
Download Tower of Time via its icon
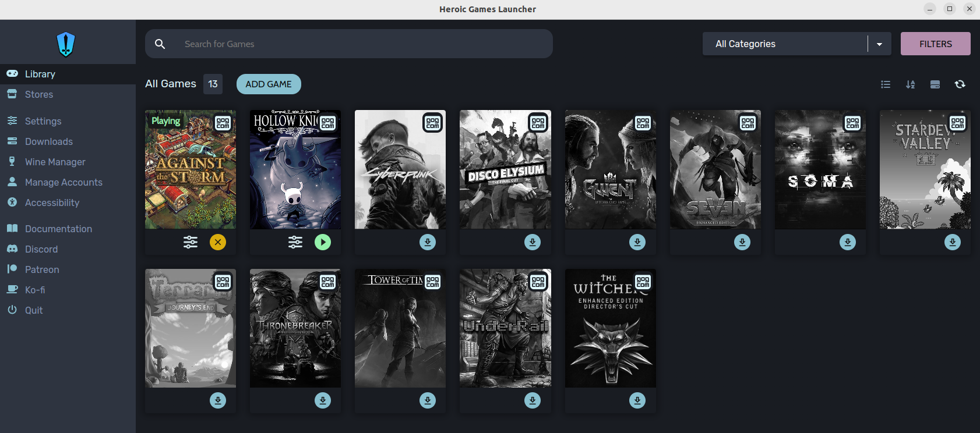[428, 400]
